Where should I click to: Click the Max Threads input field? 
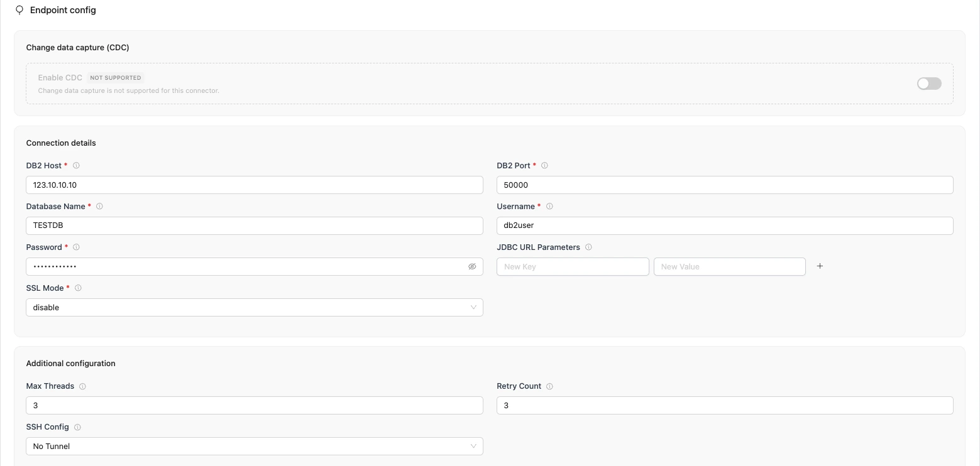point(255,406)
